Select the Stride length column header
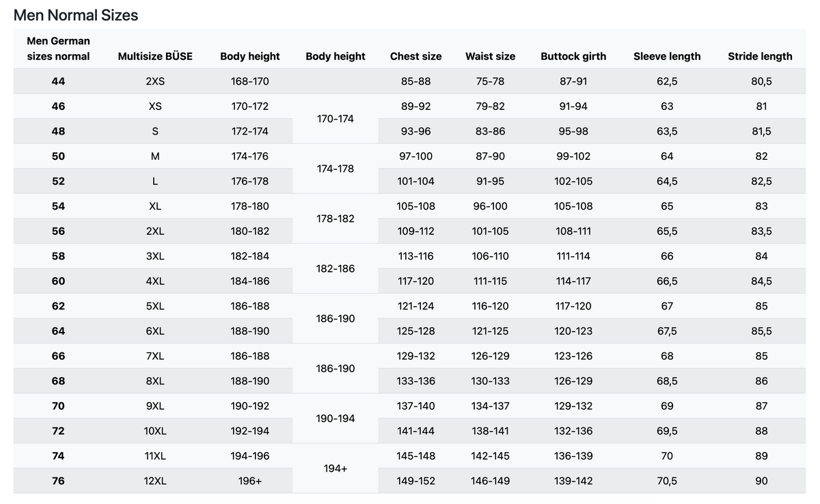Viewport: 820px width, 504px height. pos(760,57)
